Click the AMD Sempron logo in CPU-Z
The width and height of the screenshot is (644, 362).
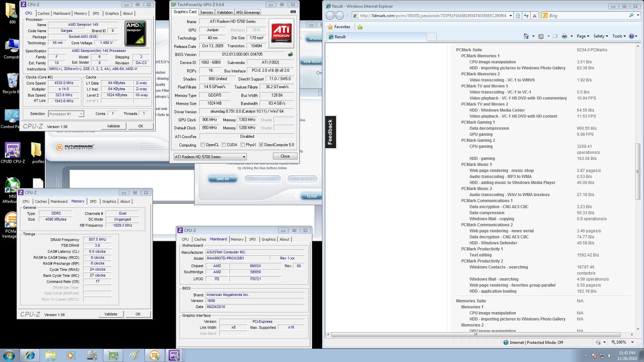135,33
